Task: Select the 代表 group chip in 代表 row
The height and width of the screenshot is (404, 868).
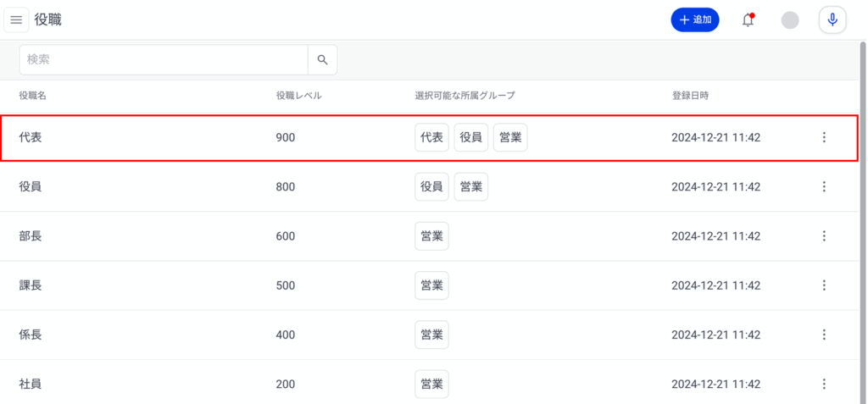Action: click(x=431, y=137)
